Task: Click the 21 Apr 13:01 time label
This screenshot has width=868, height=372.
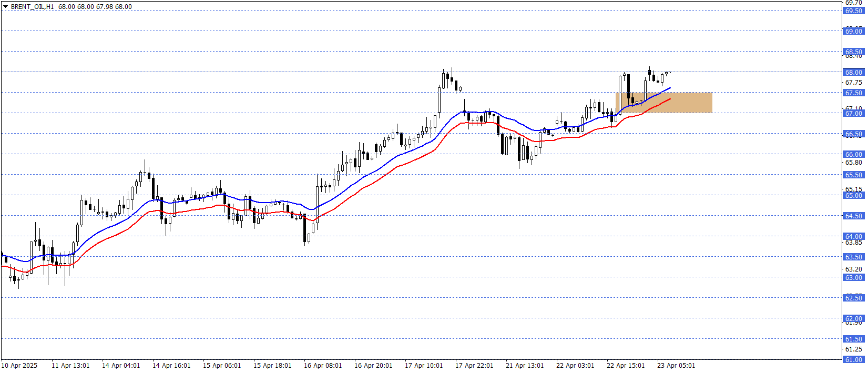Action: coord(525,366)
